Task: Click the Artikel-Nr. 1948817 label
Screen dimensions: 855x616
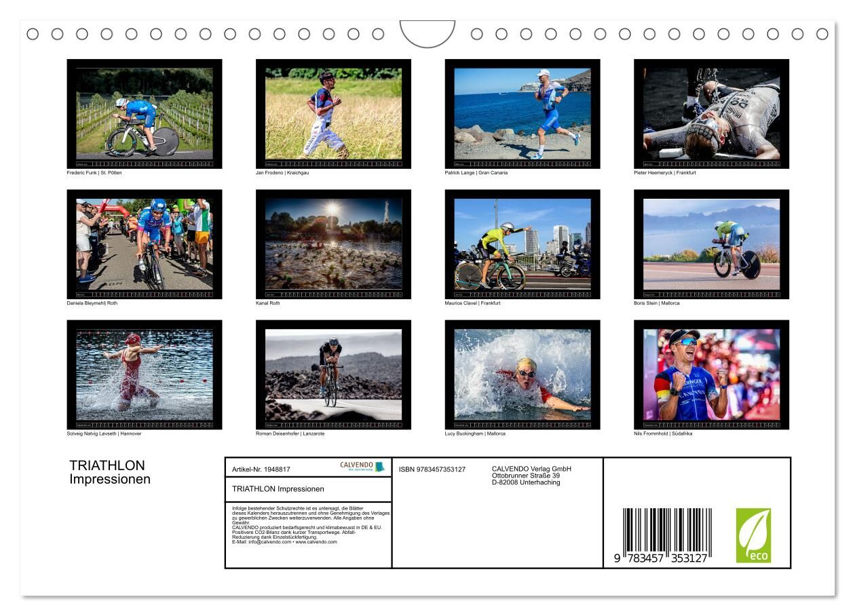Action: pos(261,469)
